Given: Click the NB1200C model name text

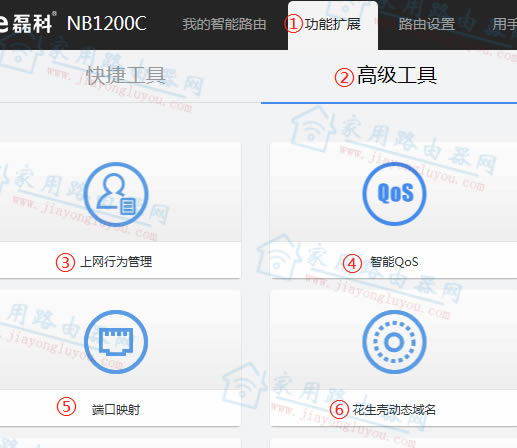Looking at the screenshot, I should pyautogui.click(x=107, y=23).
